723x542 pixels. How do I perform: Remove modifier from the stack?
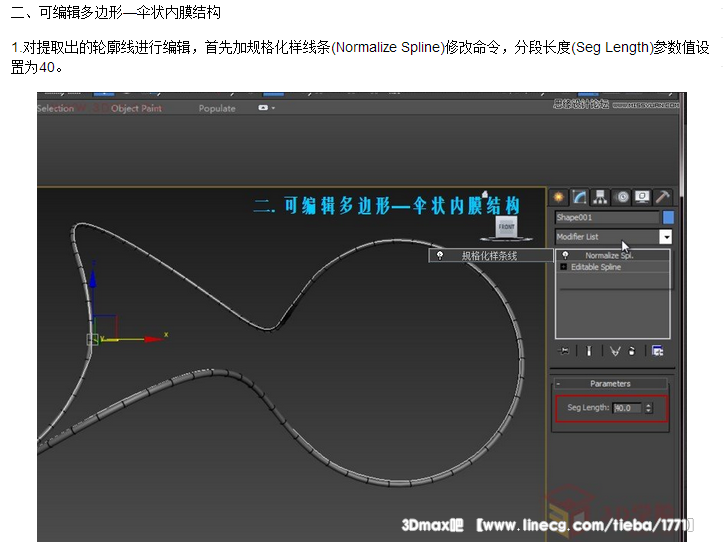[632, 351]
